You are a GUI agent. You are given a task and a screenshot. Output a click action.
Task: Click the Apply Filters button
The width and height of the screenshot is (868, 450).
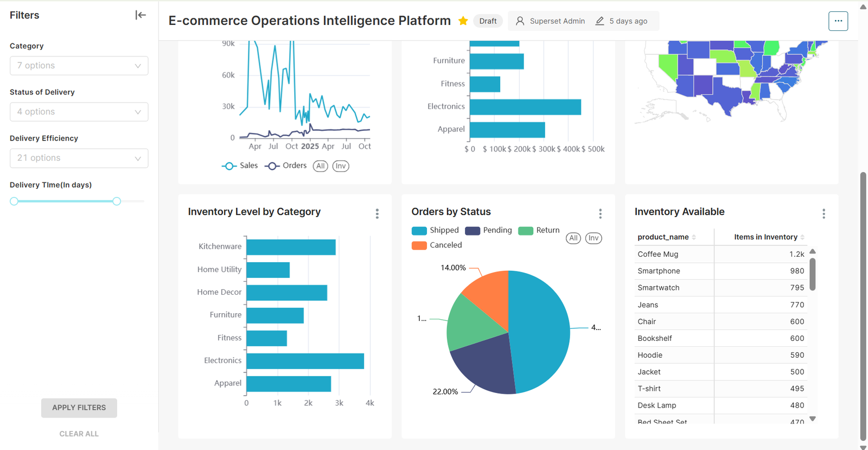79,408
